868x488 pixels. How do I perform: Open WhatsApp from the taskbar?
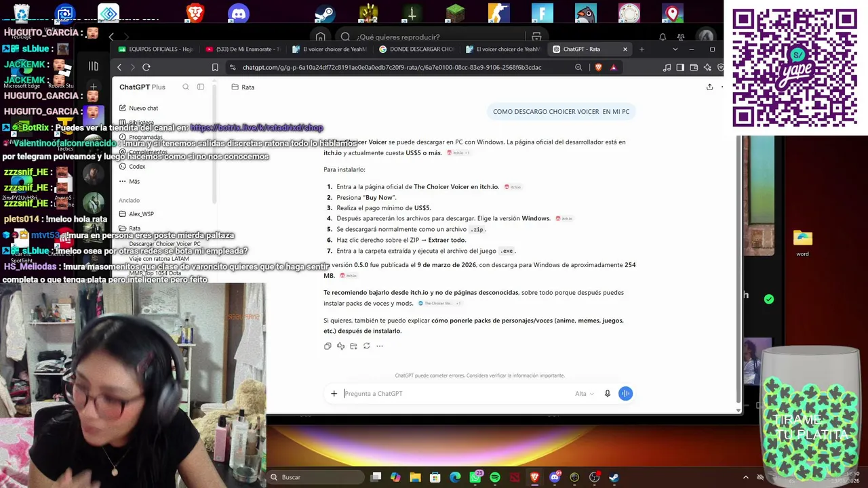(475, 477)
